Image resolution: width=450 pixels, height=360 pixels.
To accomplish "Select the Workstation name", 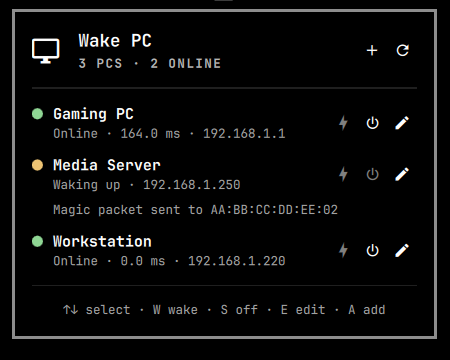I will [102, 241].
